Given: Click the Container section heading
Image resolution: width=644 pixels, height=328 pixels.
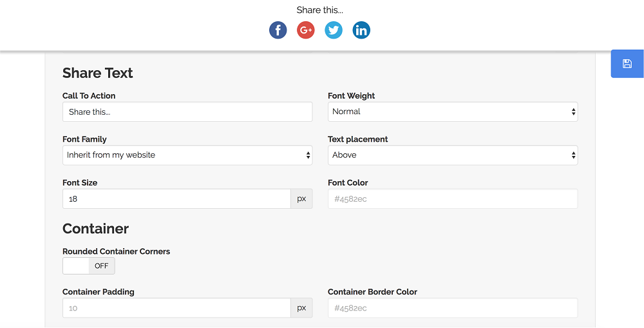Looking at the screenshot, I should [x=96, y=229].
